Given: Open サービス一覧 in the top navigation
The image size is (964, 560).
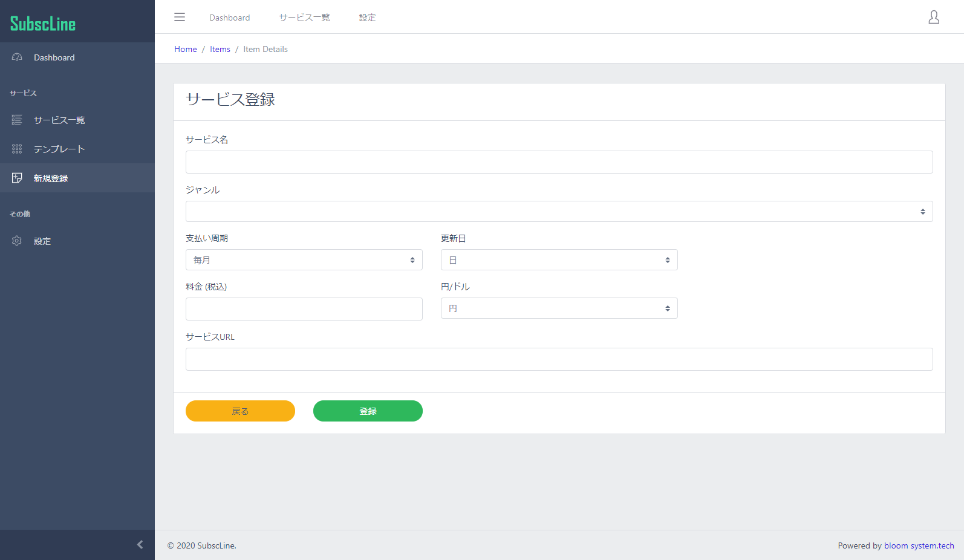Looking at the screenshot, I should click(x=304, y=18).
